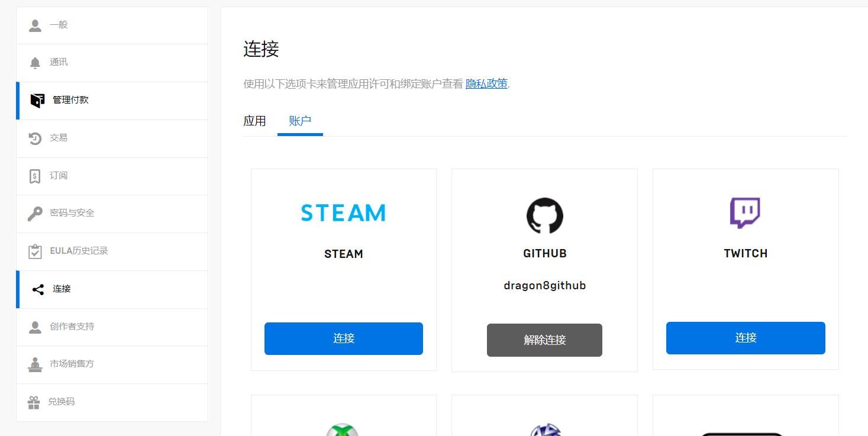The height and width of the screenshot is (436, 868).
Task: Click the 使用以下选项卡来管理应用许可 description text
Action: pos(353,84)
